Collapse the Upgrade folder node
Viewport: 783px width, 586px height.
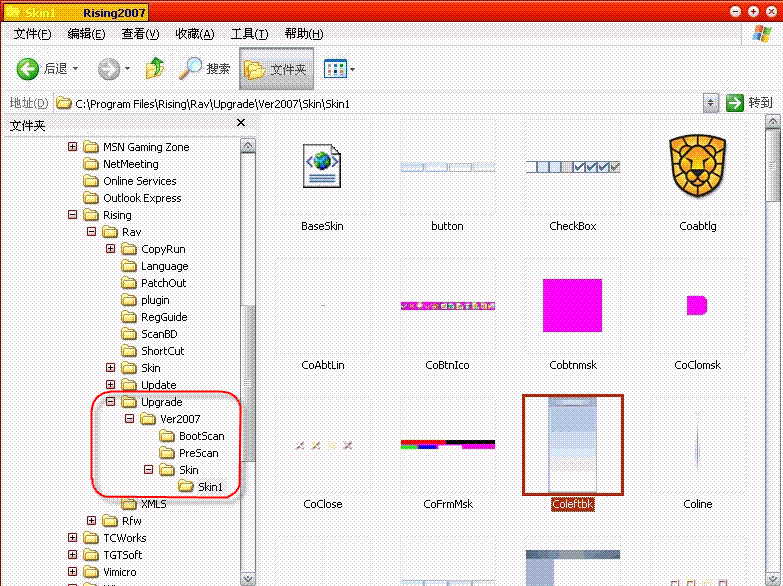[110, 401]
